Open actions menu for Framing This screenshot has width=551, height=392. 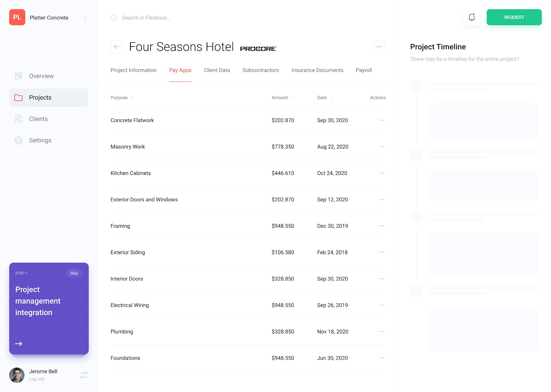pos(382,226)
